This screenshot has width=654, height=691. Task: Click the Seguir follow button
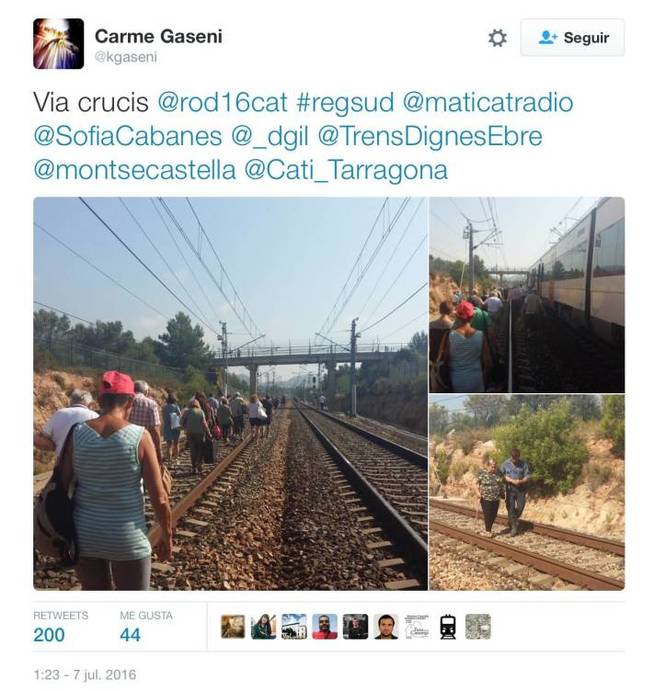click(572, 37)
